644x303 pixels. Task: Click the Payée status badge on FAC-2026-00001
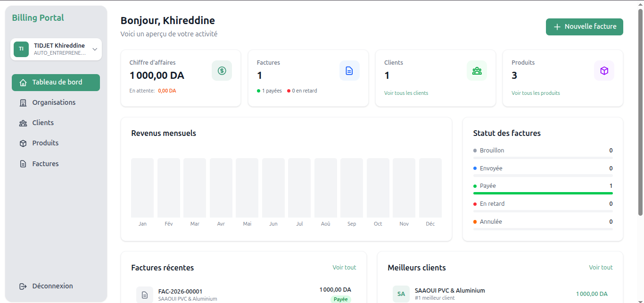coord(340,299)
